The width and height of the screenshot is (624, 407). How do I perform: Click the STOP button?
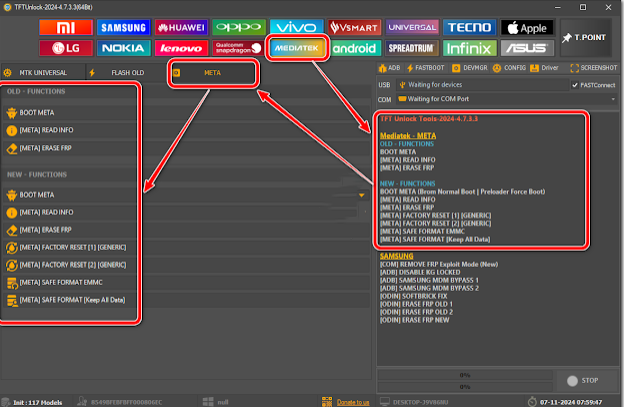point(586,381)
